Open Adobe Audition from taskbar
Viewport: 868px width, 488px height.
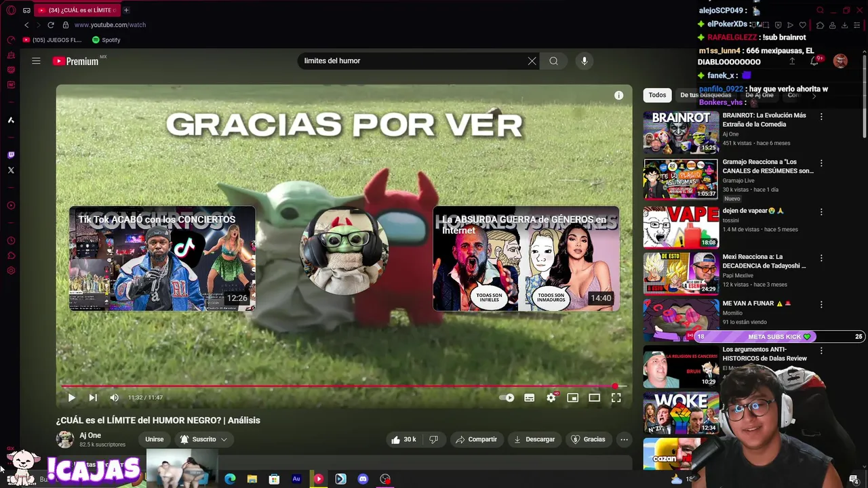(296, 479)
